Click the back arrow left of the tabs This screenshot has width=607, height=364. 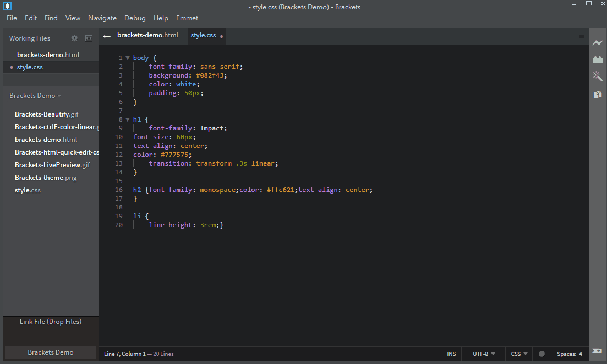click(x=107, y=36)
